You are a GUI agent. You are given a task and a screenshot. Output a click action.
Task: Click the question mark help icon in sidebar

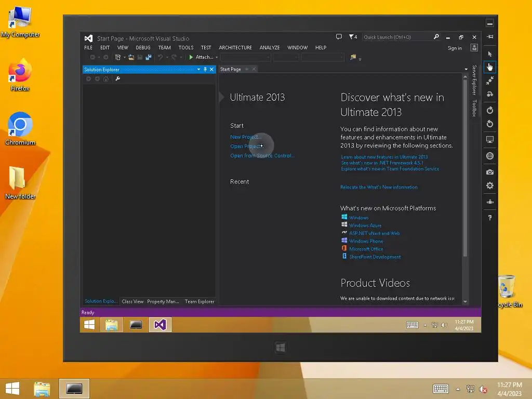coord(489,218)
